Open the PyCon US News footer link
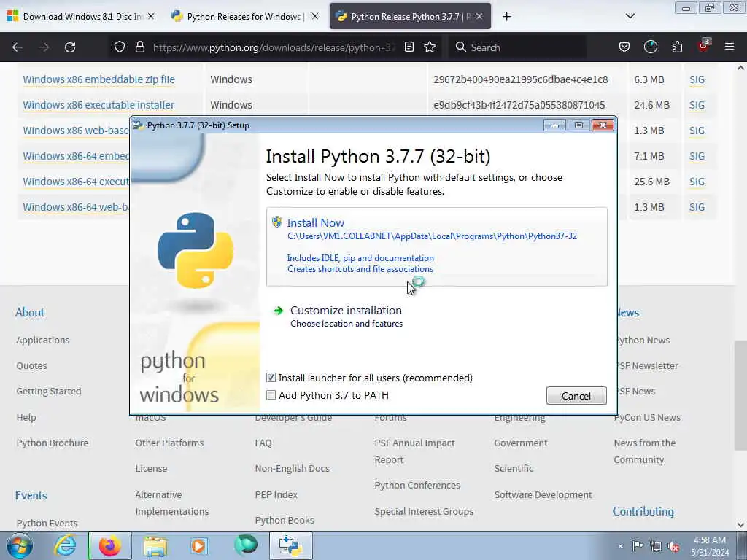 (x=648, y=417)
